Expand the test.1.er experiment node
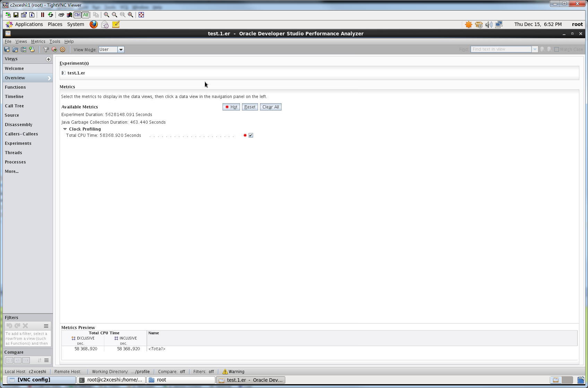Viewport: 588px width, 388px height. pyautogui.click(x=63, y=73)
